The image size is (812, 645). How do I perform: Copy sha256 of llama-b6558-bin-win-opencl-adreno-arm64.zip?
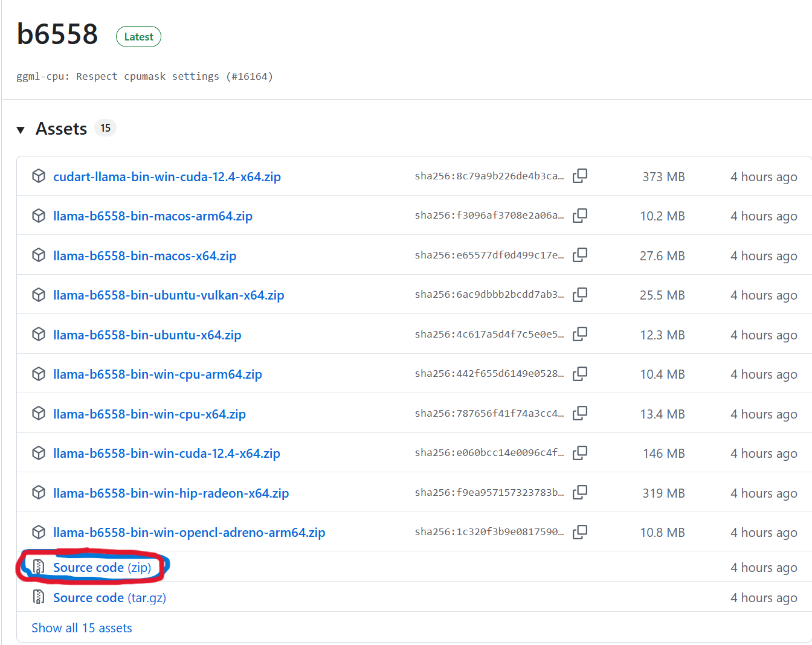click(x=580, y=532)
